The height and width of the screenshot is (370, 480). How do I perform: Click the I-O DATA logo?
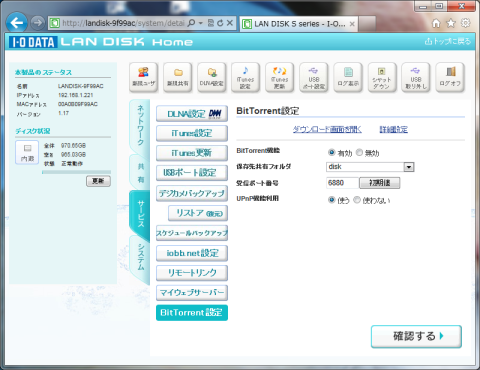(x=33, y=42)
